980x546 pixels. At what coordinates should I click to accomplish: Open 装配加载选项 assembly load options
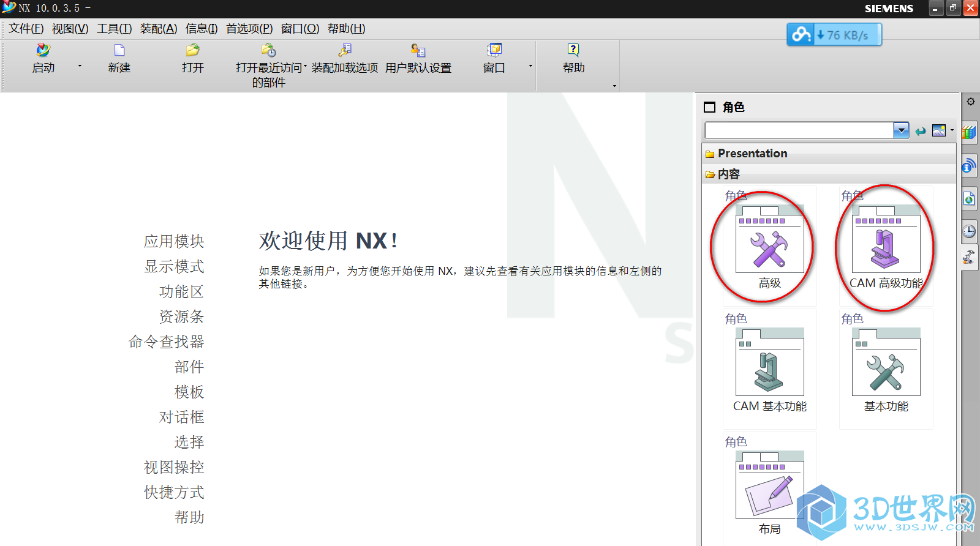[x=345, y=50]
